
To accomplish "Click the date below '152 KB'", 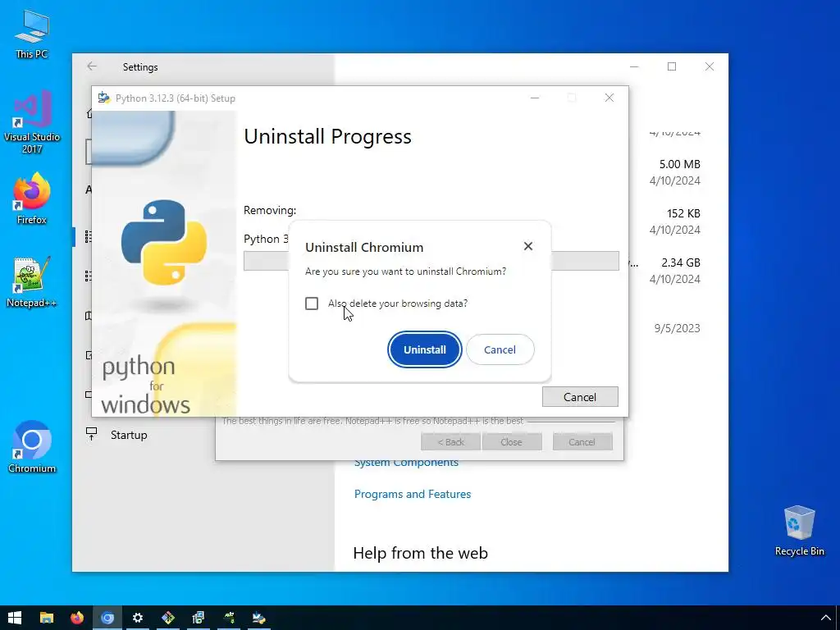I will (674, 230).
